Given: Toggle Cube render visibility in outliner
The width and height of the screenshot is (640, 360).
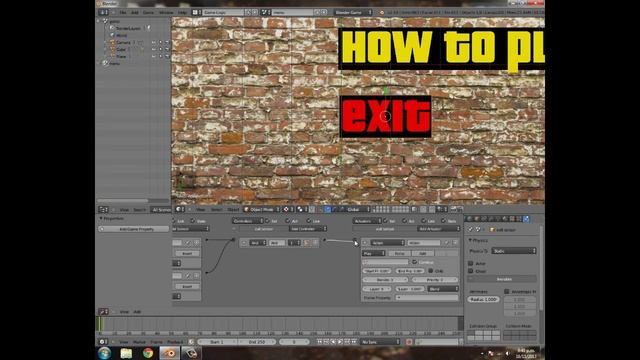Looking at the screenshot, I should [x=167, y=49].
